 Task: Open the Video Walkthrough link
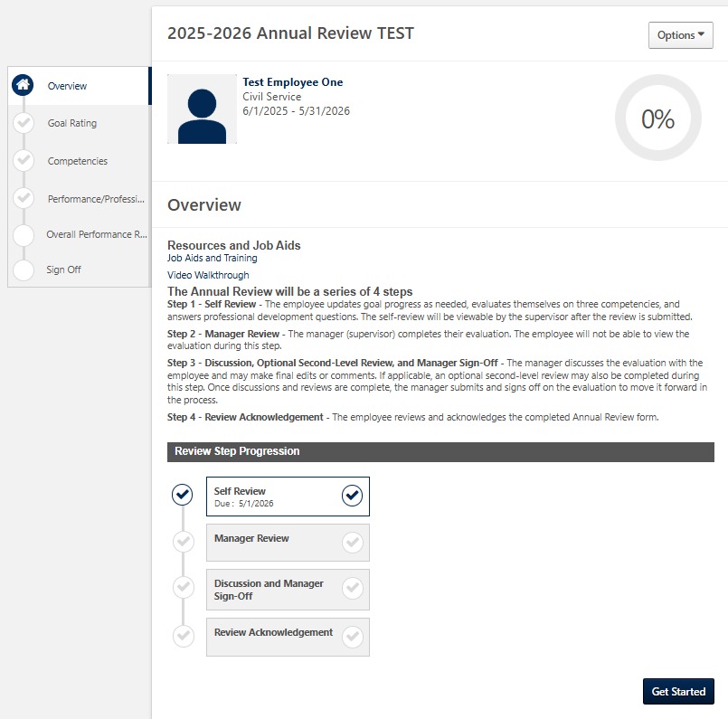[x=208, y=275]
